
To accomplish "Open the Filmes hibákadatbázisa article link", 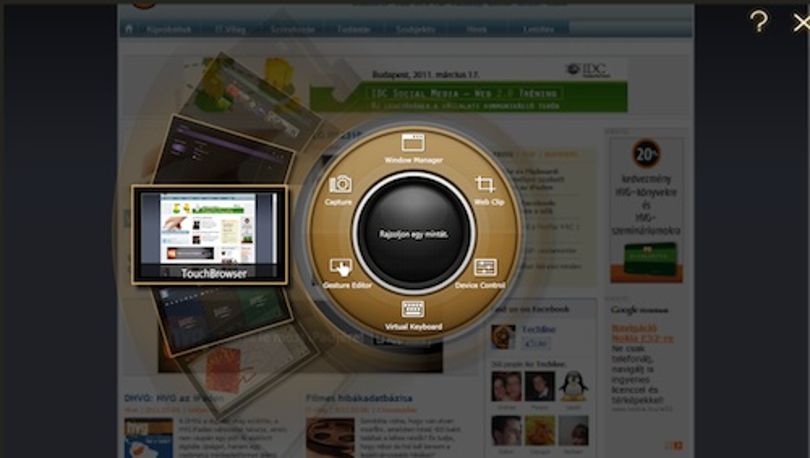I will tap(359, 398).
